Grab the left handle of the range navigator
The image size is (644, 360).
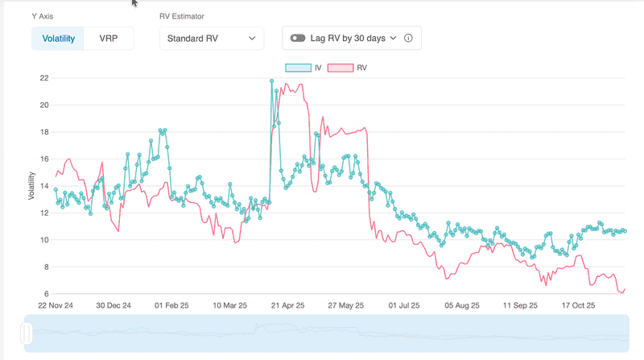27,333
